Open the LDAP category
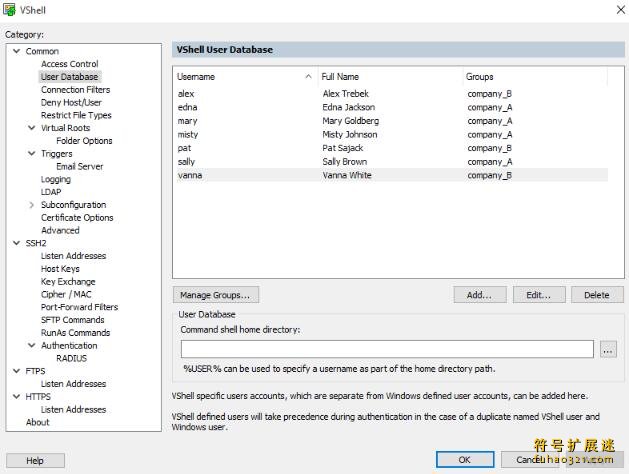Viewport: 629px width, 474px height. point(51,192)
